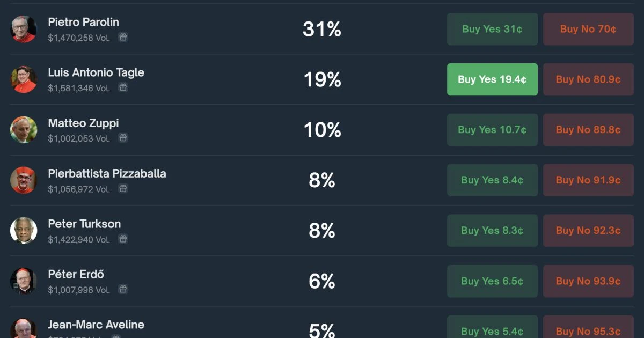
Task: Open Peter Turkson's avatar photo
Action: click(24, 231)
